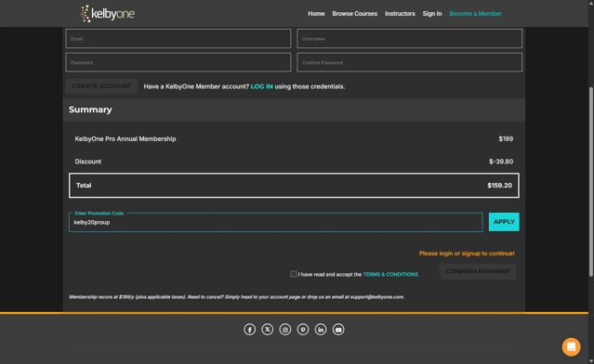The image size is (594, 364).
Task: Visit the KelbyOne Facebook page icon
Action: tap(250, 330)
